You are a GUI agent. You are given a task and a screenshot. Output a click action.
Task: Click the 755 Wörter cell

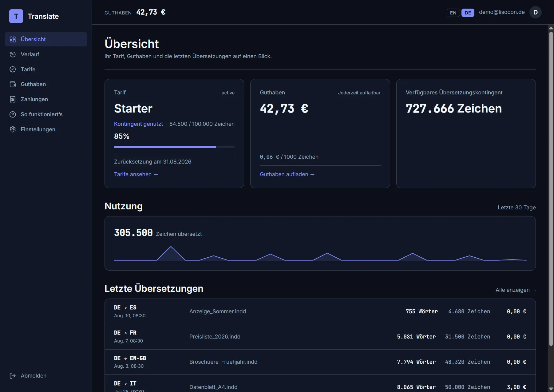point(422,311)
